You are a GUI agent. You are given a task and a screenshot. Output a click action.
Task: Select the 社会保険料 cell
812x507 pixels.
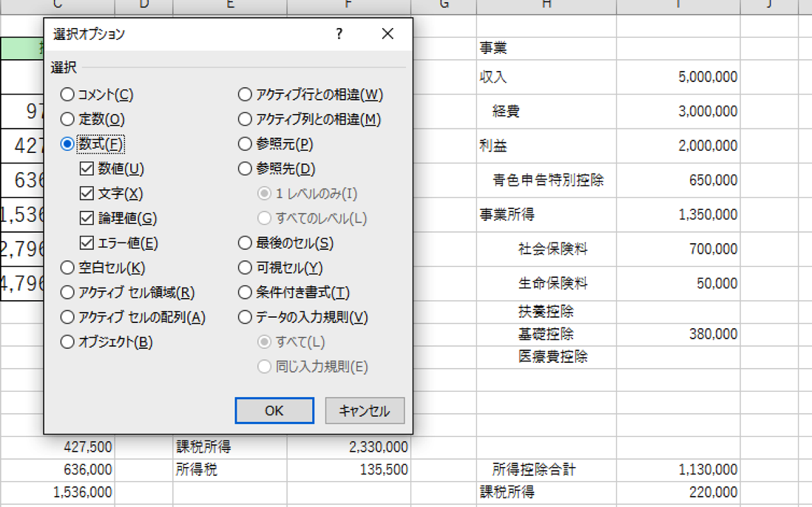tap(547, 249)
